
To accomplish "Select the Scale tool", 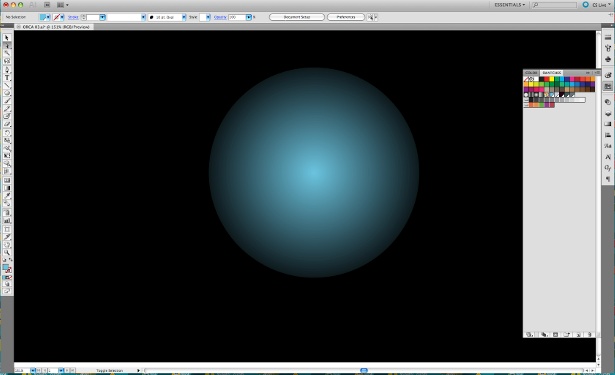I will pyautogui.click(x=7, y=140).
